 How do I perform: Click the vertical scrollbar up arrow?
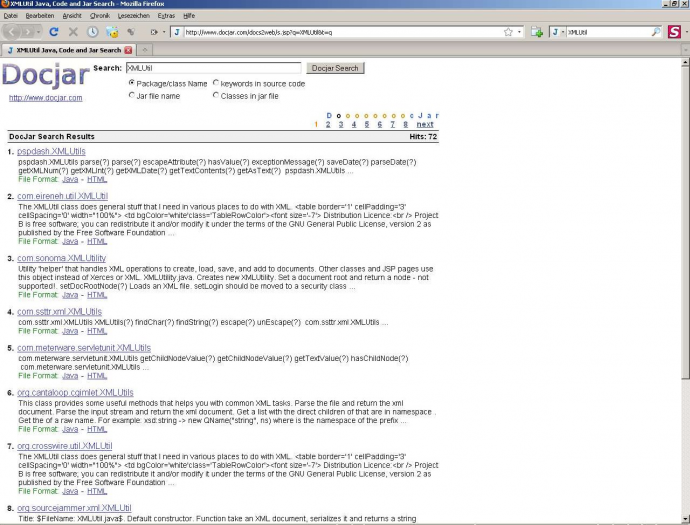click(685, 62)
